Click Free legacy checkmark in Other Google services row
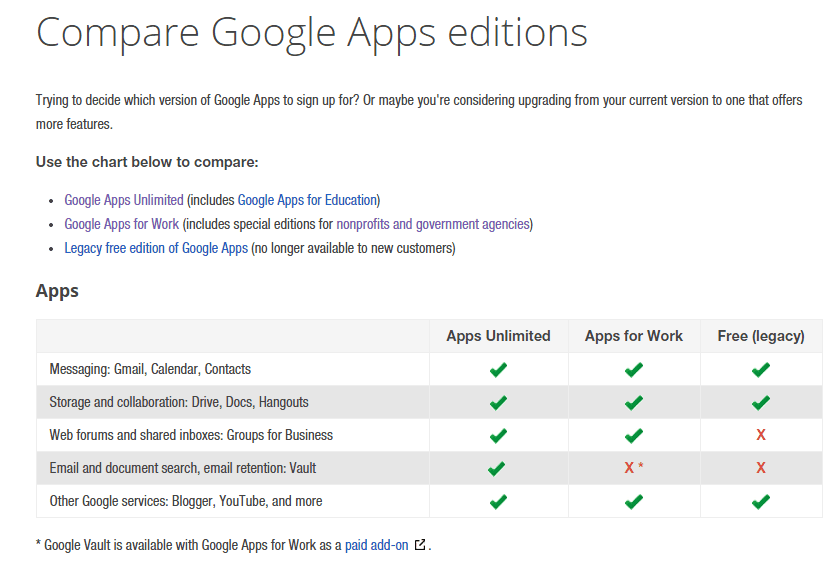The image size is (837, 567). 761,502
